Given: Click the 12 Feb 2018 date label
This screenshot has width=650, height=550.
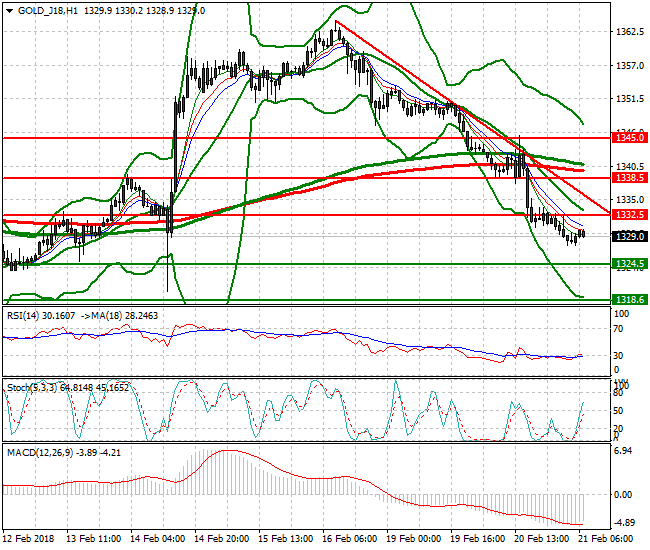Looking at the screenshot, I should pyautogui.click(x=28, y=539).
